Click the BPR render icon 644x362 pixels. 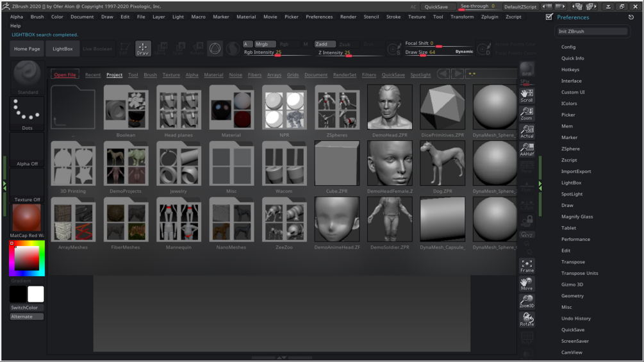click(527, 69)
